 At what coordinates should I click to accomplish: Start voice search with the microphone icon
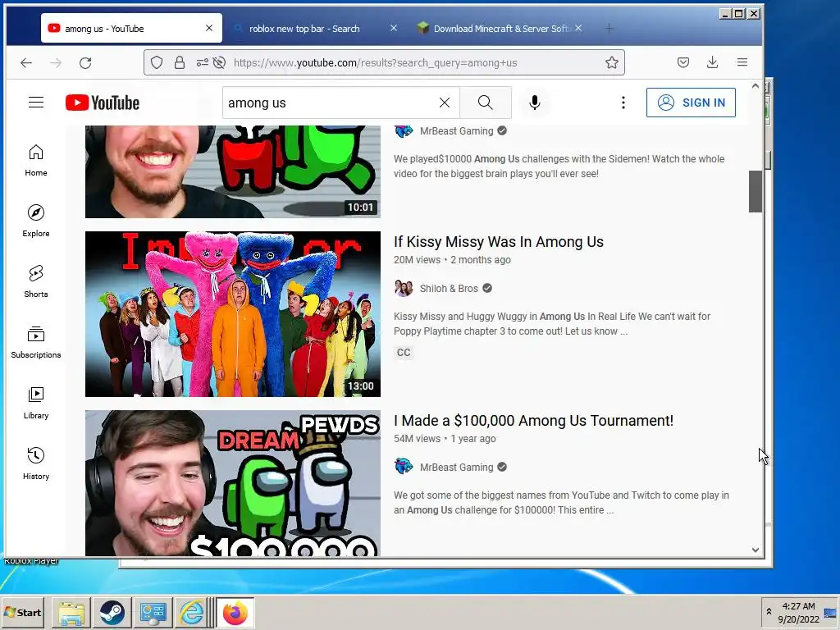(x=534, y=103)
